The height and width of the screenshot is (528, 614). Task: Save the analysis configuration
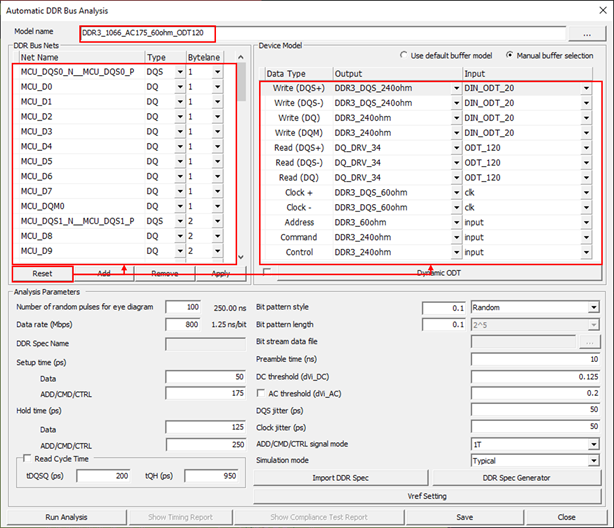pos(464,517)
